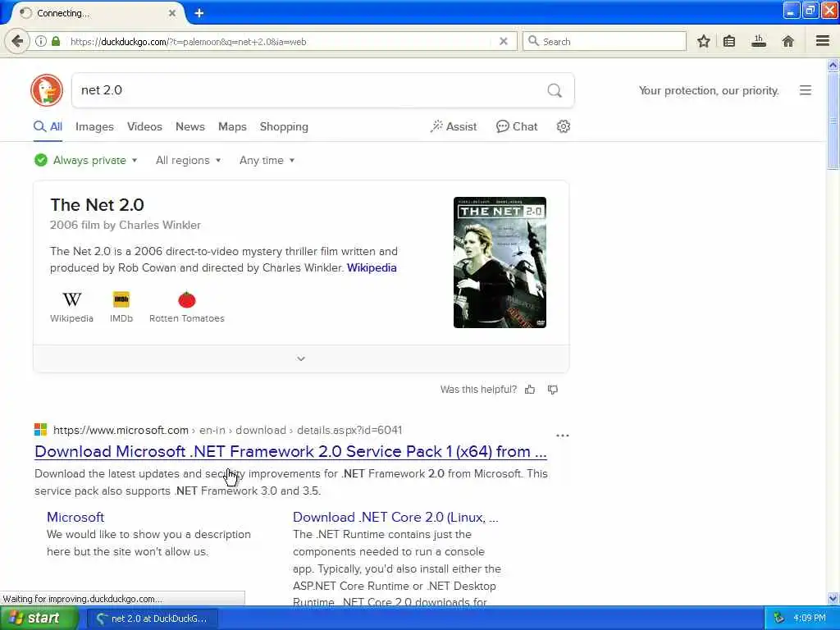The image size is (840, 630).
Task: Click the DuckDuckGo duck logo
Action: [47, 90]
